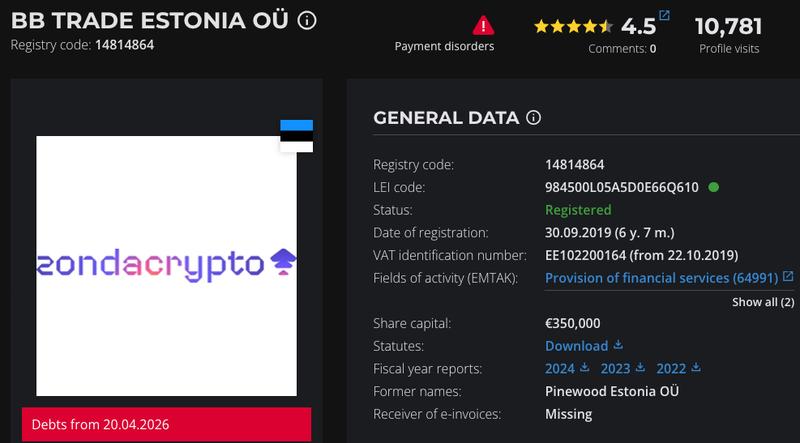Click the Payment disorders label
Image resolution: width=800 pixels, height=443 pixels.
click(444, 46)
